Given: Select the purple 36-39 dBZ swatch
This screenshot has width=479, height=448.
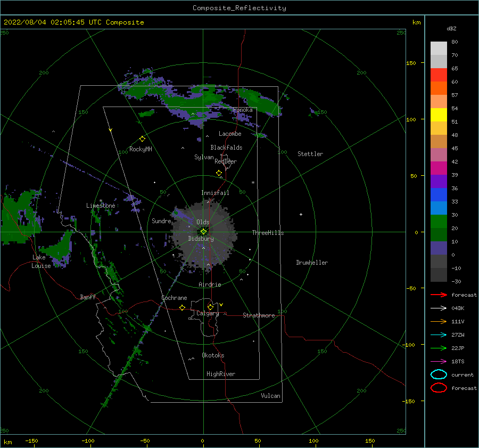Looking at the screenshot, I should coord(439,182).
